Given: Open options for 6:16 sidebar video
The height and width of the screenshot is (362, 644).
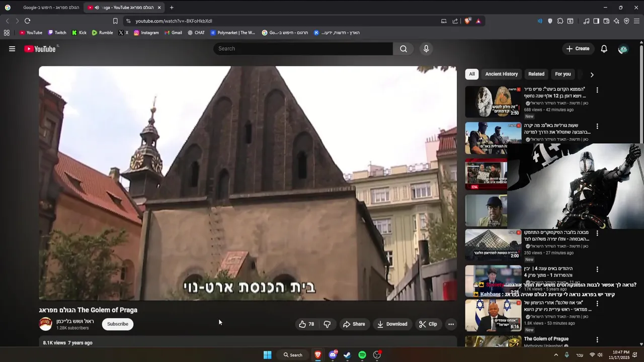Looking at the screenshot, I should pos(597,304).
